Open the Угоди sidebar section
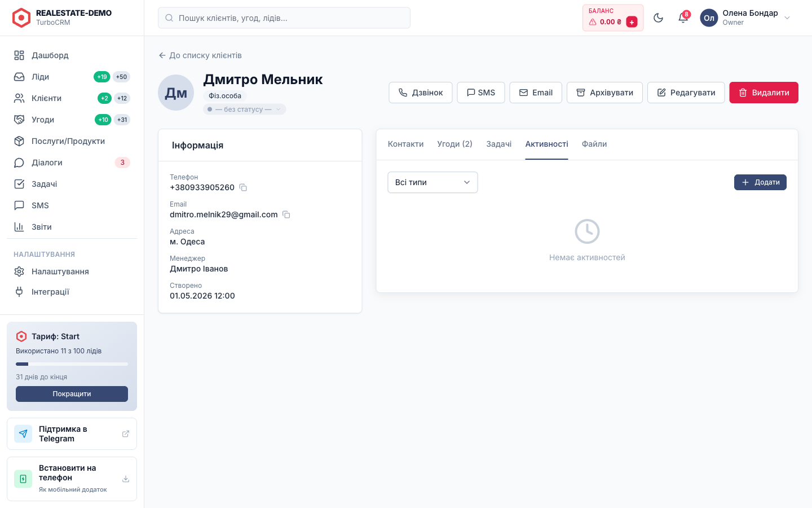Viewport: 812px width, 508px height. point(72,120)
